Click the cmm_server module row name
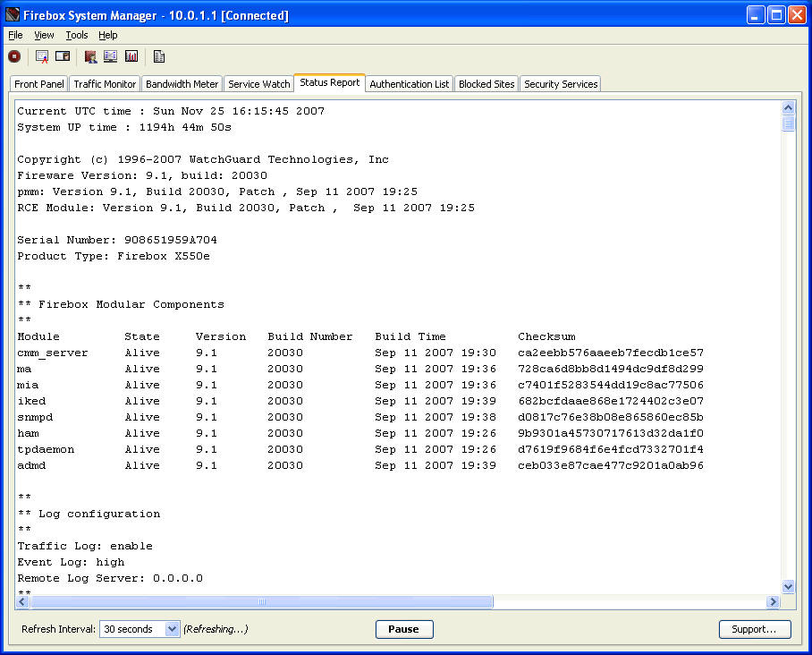This screenshot has width=812, height=655. coord(53,353)
